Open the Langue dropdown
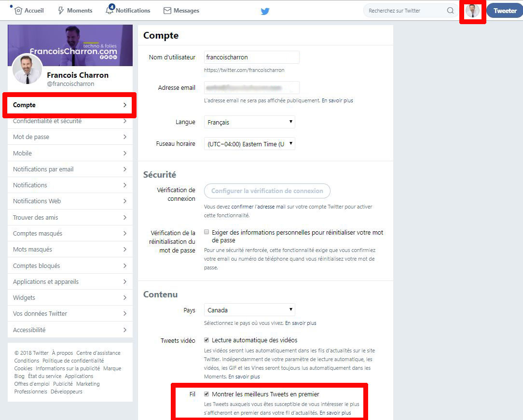 (249, 122)
